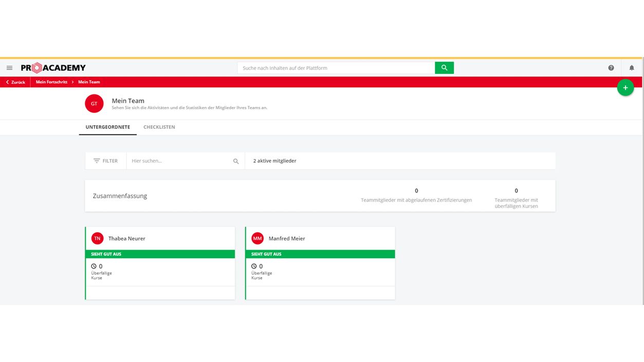
Task: Click 'Überfällige Kurse' label on Thabea's card
Action: point(101,275)
